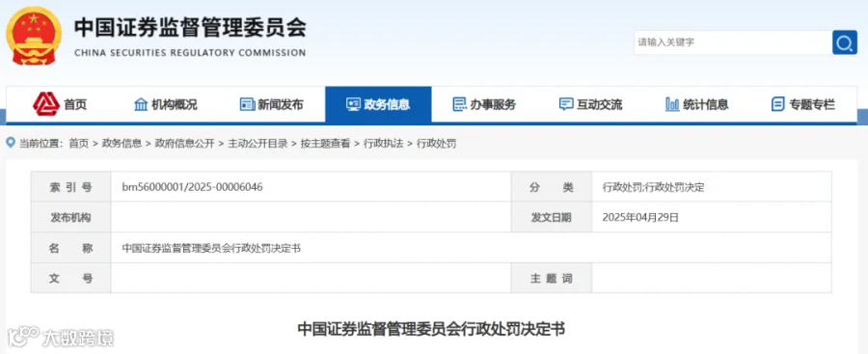Click the CHINA SECURITIES REGULATORY COMMISSION subtitle
Screen dimensions: 868x354
pos(190,53)
